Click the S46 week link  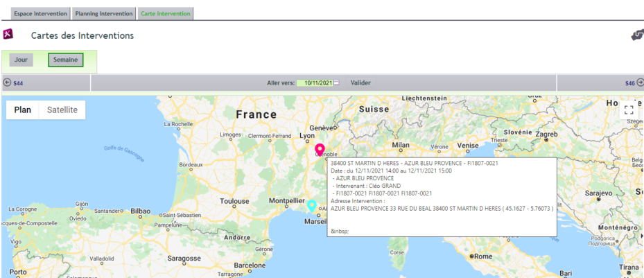(x=630, y=83)
